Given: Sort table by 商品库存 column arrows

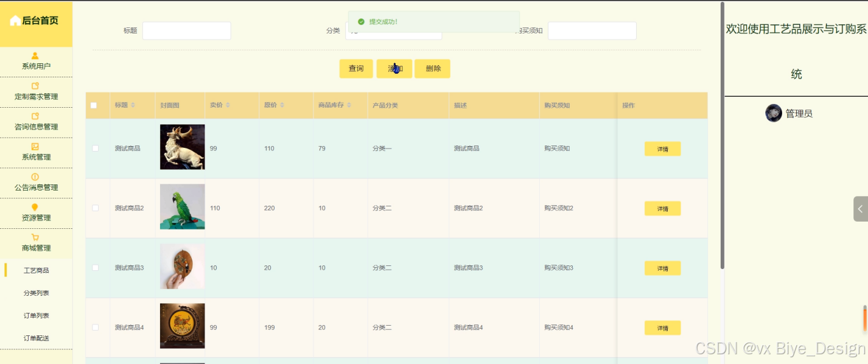Looking at the screenshot, I should tap(350, 105).
